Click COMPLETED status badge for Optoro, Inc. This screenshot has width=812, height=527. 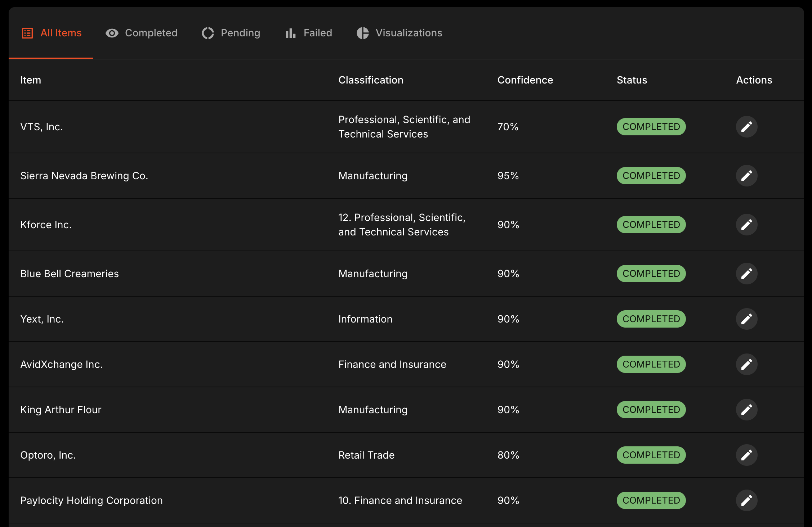tap(651, 455)
